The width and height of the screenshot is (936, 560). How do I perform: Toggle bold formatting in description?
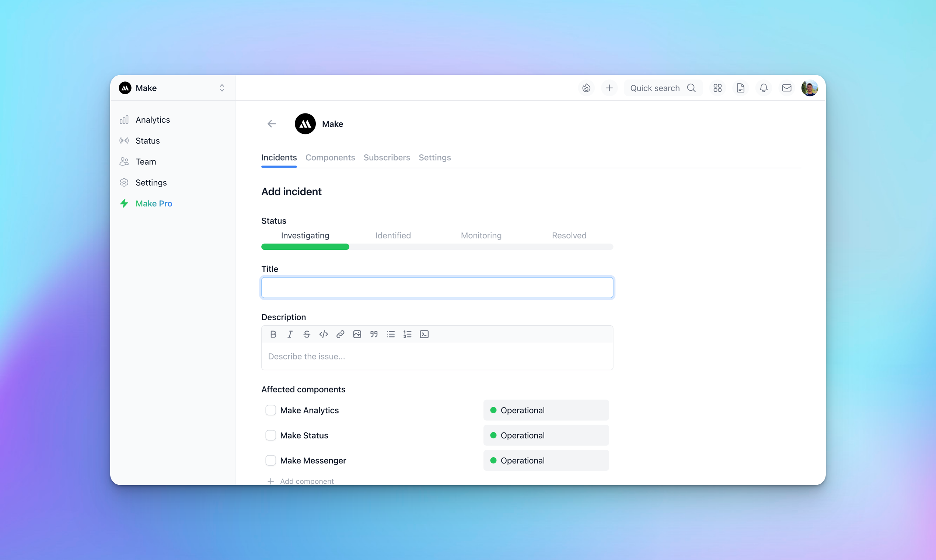[273, 334]
